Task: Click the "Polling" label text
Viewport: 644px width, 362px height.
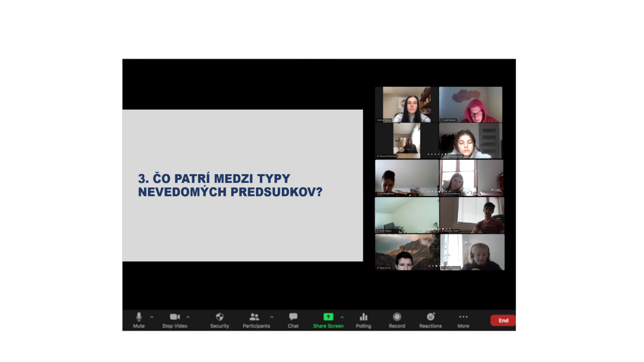Action: [x=364, y=326]
